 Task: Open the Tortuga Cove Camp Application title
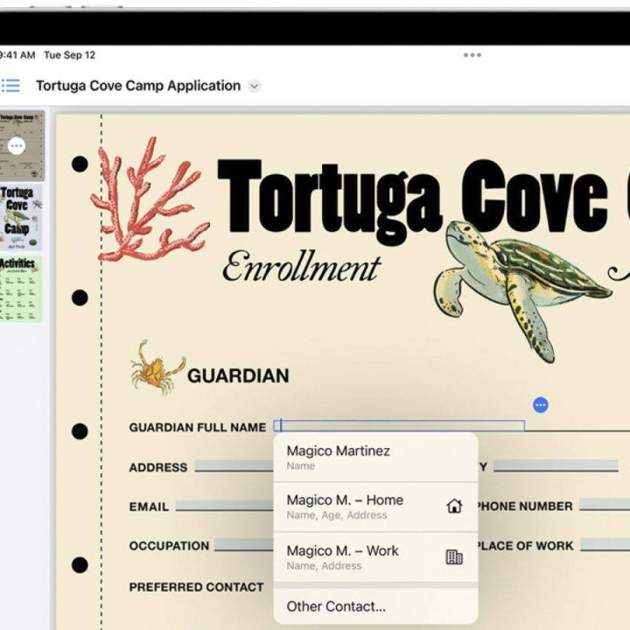[138, 86]
